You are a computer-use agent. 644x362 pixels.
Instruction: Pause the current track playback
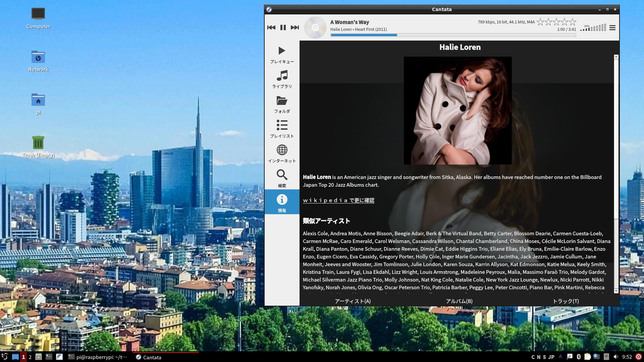point(283,27)
